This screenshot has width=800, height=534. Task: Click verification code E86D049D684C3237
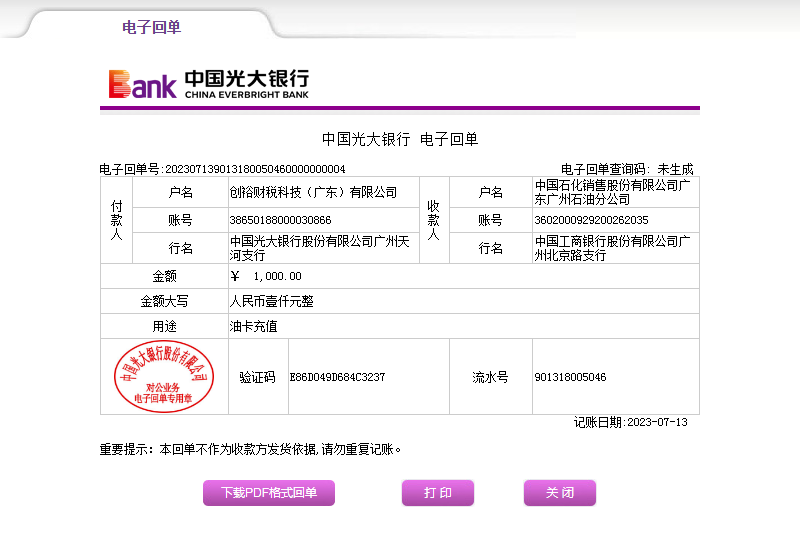coord(337,377)
